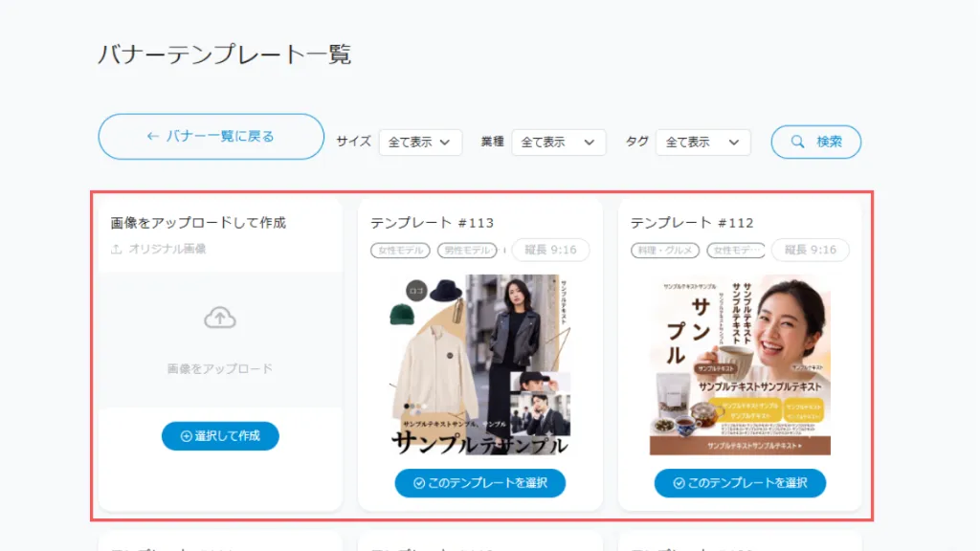Click the テンプレート #113 title
The image size is (980, 551).
pyautogui.click(x=432, y=223)
